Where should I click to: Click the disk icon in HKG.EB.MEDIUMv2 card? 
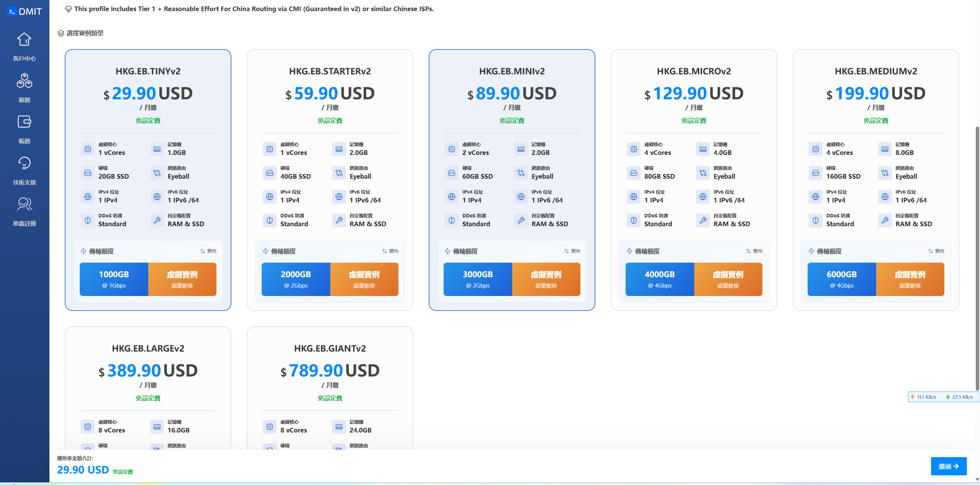[x=816, y=173]
